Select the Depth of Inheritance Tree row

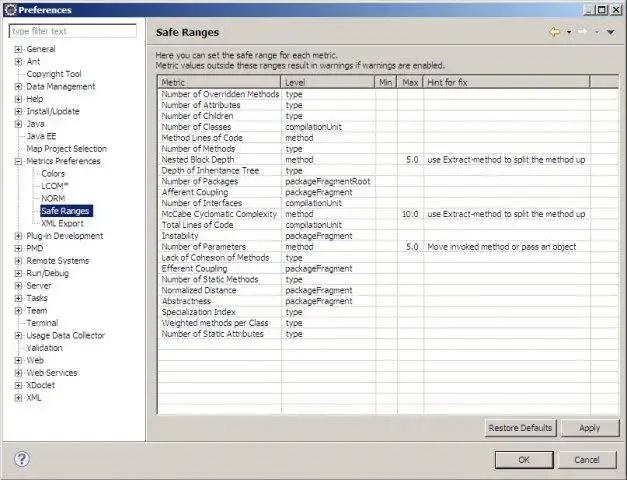click(x=388, y=170)
